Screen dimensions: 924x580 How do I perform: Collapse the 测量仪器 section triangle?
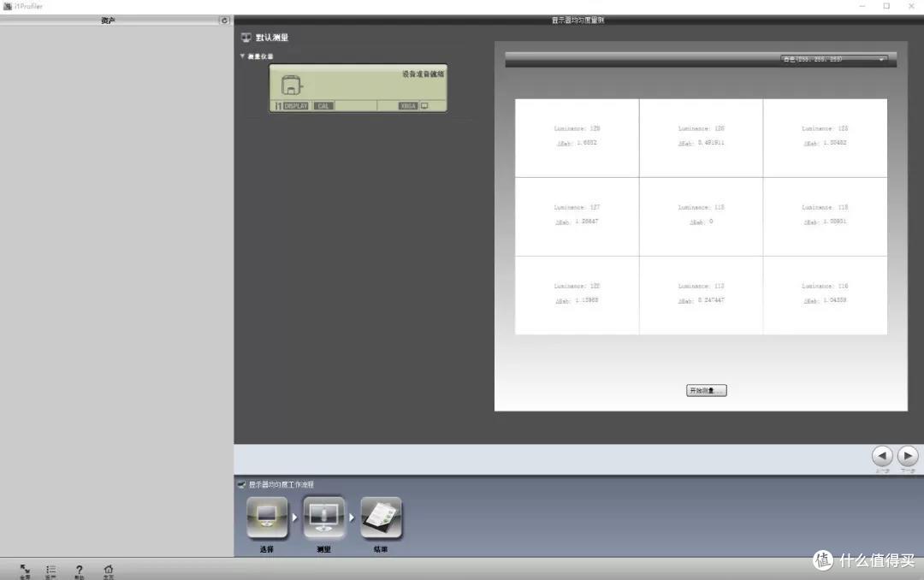tap(242, 56)
